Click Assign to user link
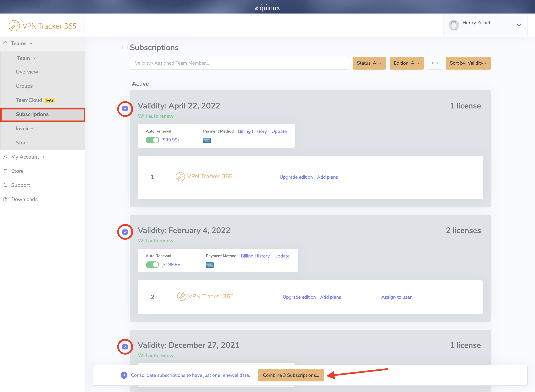The width and height of the screenshot is (535, 392). coord(396,297)
